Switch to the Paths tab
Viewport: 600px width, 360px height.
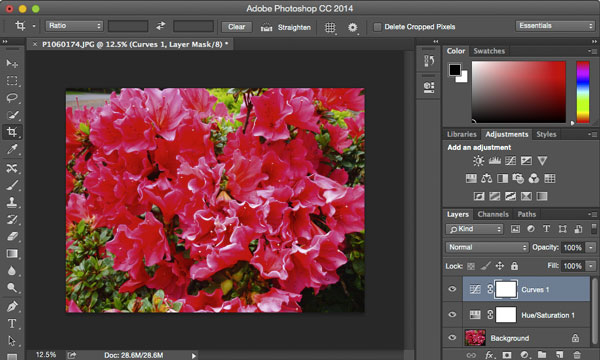pos(527,214)
